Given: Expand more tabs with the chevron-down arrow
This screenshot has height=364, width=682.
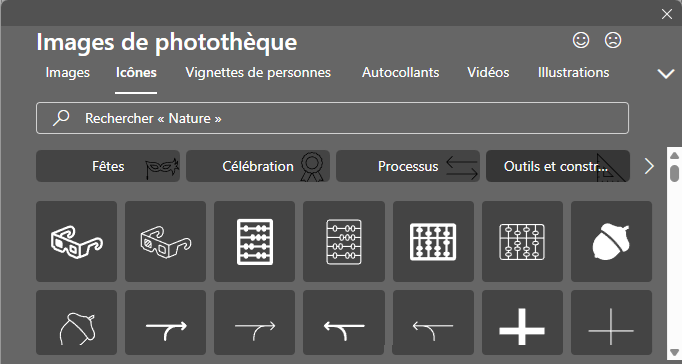Looking at the screenshot, I should click(665, 73).
